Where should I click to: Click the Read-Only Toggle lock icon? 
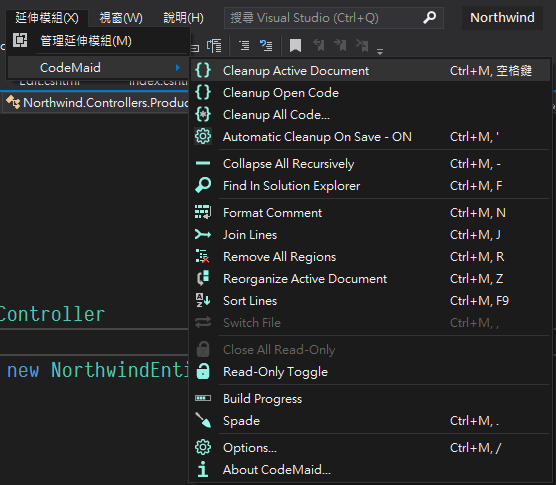pos(203,371)
